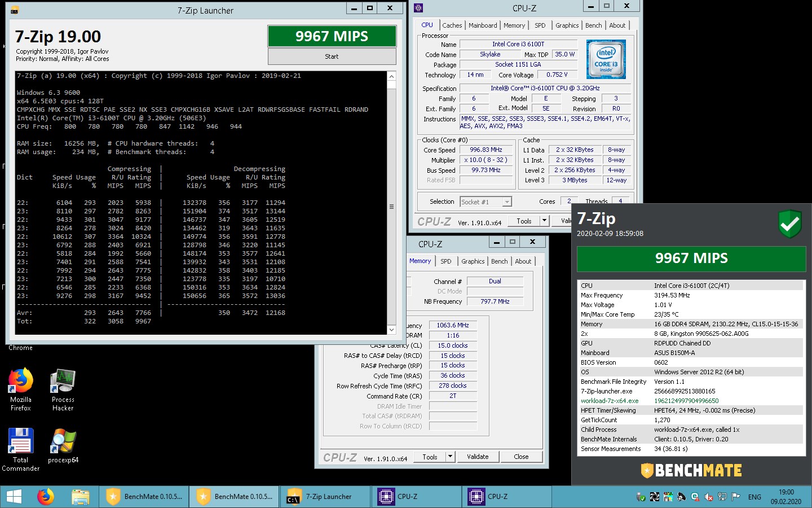The image size is (812, 508).
Task: Click scroll-down arrow in 7-Zip console
Action: pyautogui.click(x=391, y=330)
